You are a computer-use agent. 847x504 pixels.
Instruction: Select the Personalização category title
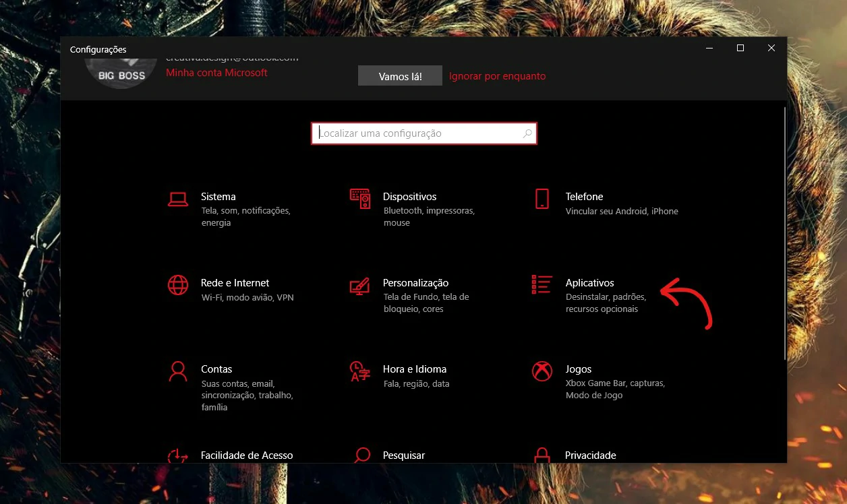(416, 283)
